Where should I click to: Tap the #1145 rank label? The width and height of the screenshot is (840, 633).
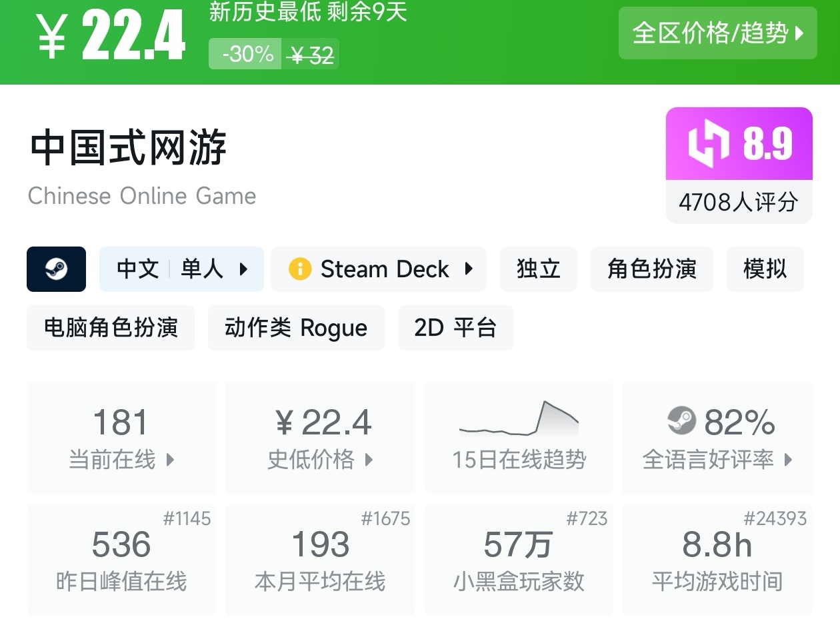(x=187, y=518)
